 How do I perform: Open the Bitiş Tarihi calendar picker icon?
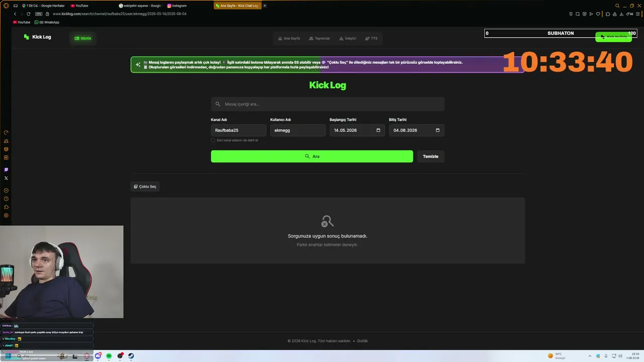[438, 130]
